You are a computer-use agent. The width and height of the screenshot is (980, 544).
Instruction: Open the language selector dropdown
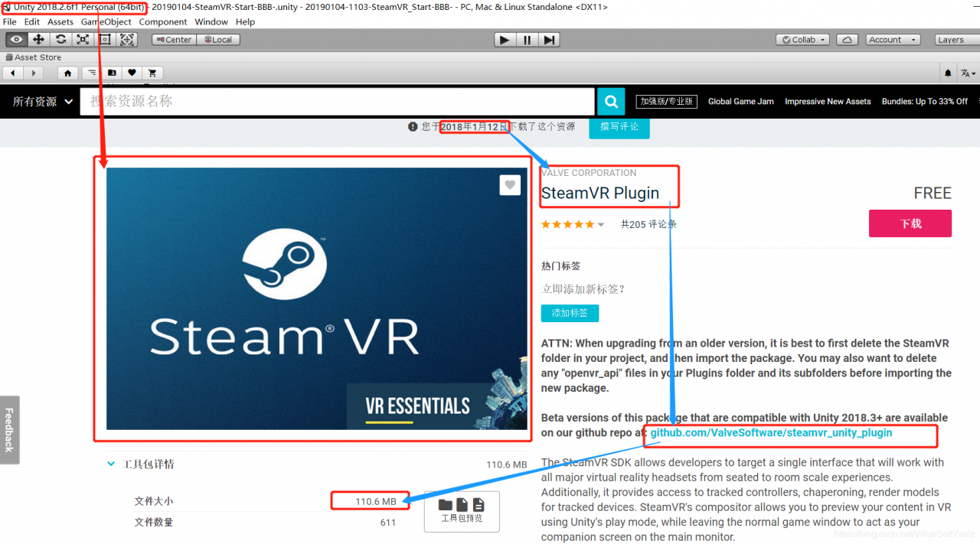click(968, 73)
